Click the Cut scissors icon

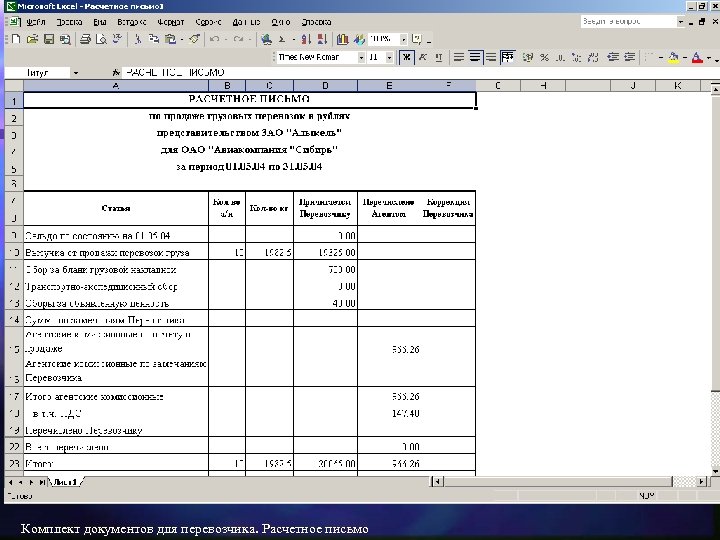click(x=138, y=39)
